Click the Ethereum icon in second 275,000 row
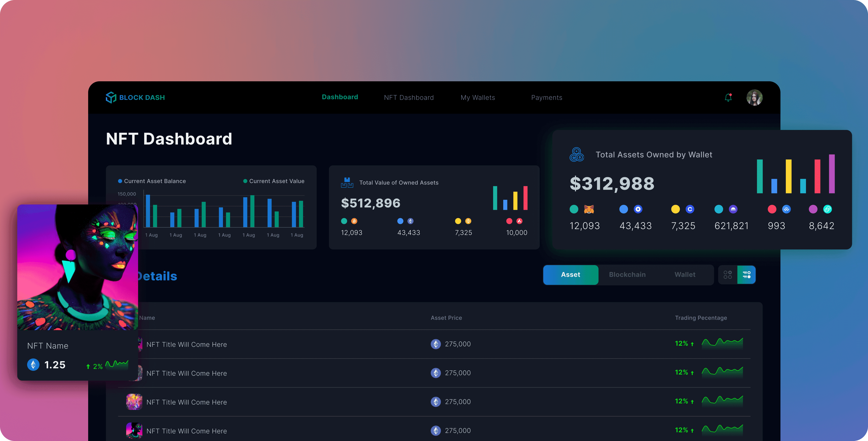Image resolution: width=868 pixels, height=441 pixels. 436,373
